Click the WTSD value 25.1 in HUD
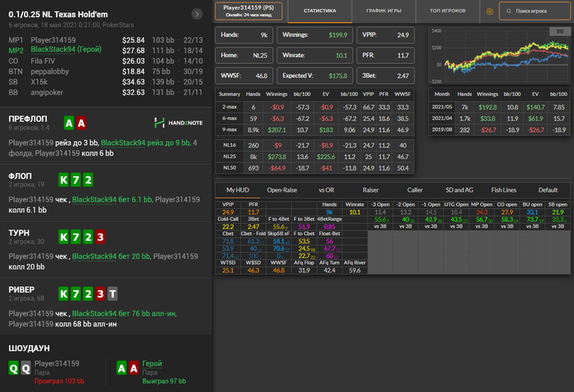Viewport: 574px width, 392px height. [x=228, y=271]
